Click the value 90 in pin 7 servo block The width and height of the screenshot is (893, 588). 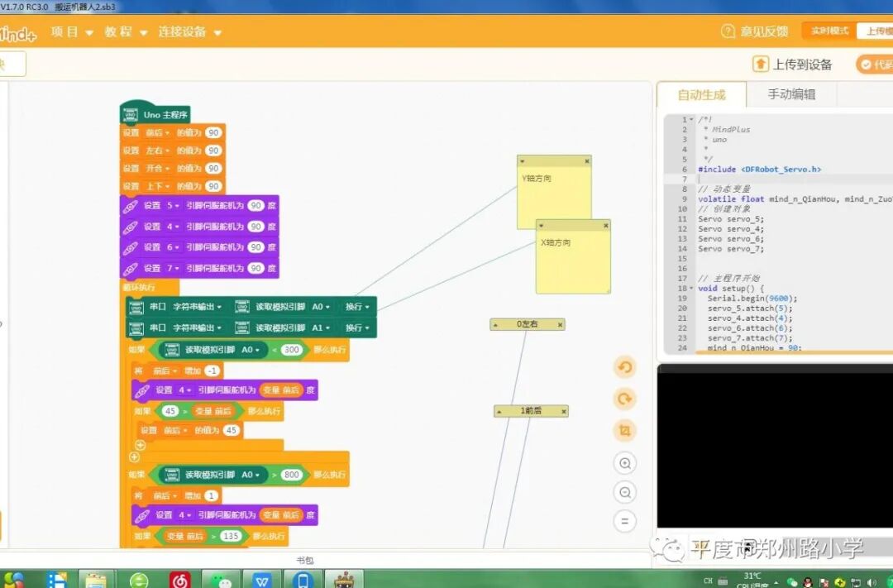tap(256, 268)
